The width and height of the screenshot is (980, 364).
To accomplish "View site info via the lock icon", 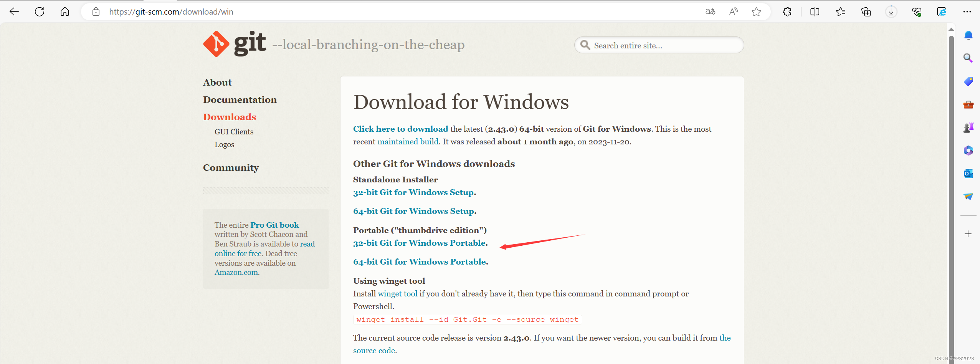I will point(96,12).
